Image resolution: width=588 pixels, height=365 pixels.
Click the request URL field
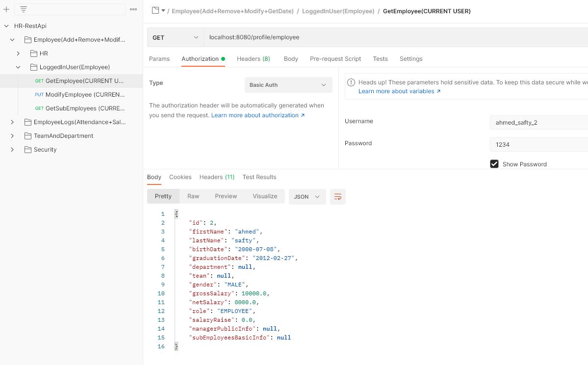(x=396, y=37)
